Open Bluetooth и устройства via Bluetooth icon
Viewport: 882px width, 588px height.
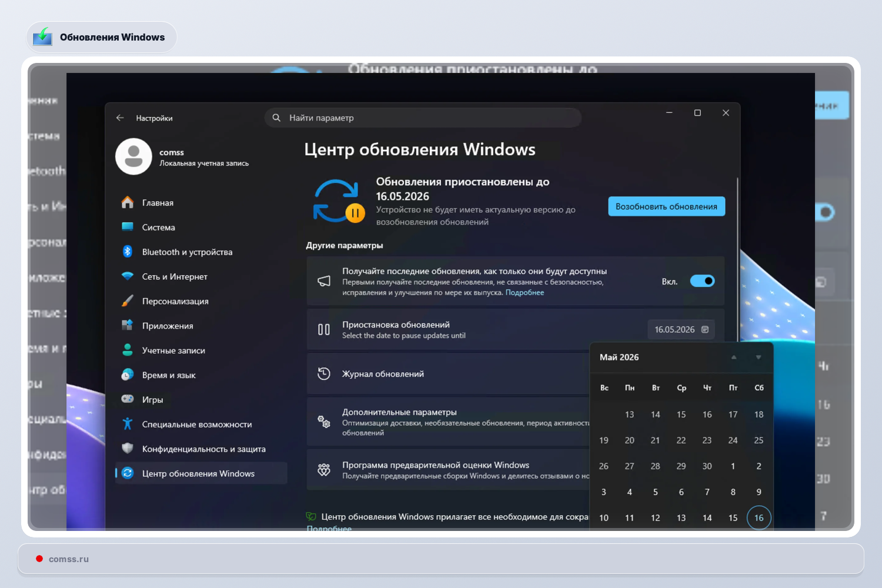pyautogui.click(x=128, y=252)
